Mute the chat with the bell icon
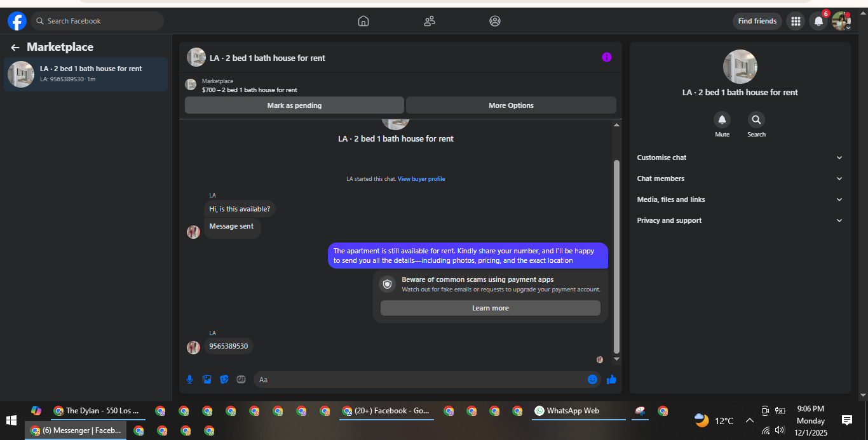The image size is (868, 440). (x=722, y=119)
